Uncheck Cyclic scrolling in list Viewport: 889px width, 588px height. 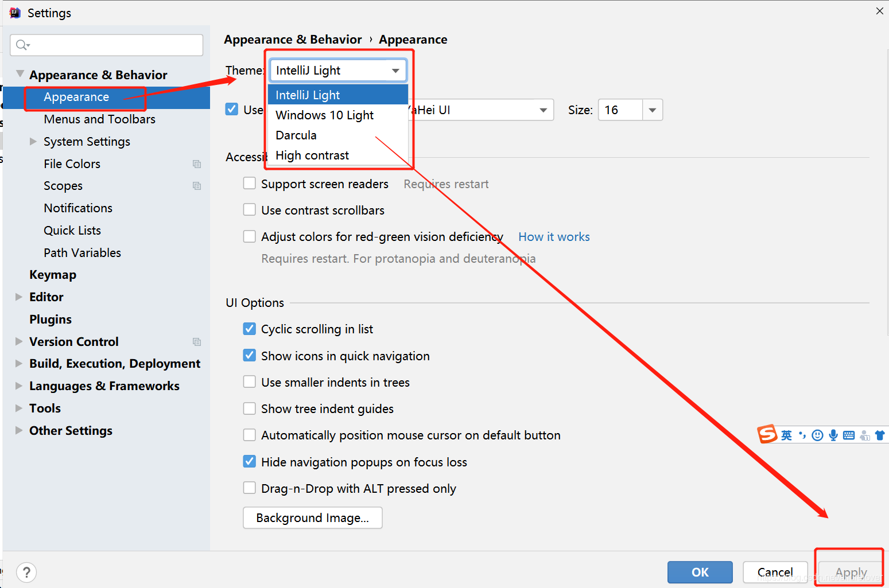coord(250,329)
